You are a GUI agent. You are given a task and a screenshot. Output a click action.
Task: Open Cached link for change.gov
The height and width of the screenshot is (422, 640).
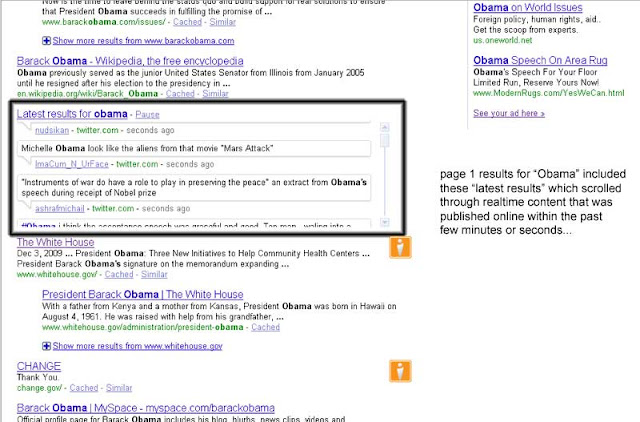[x=84, y=388]
